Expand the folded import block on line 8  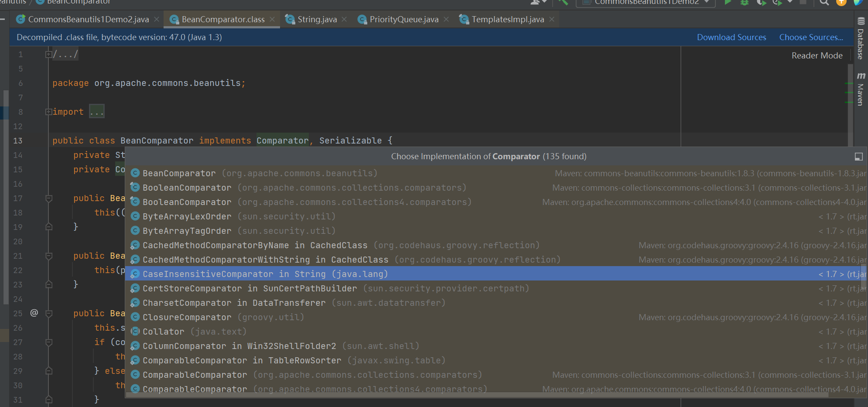coord(48,112)
